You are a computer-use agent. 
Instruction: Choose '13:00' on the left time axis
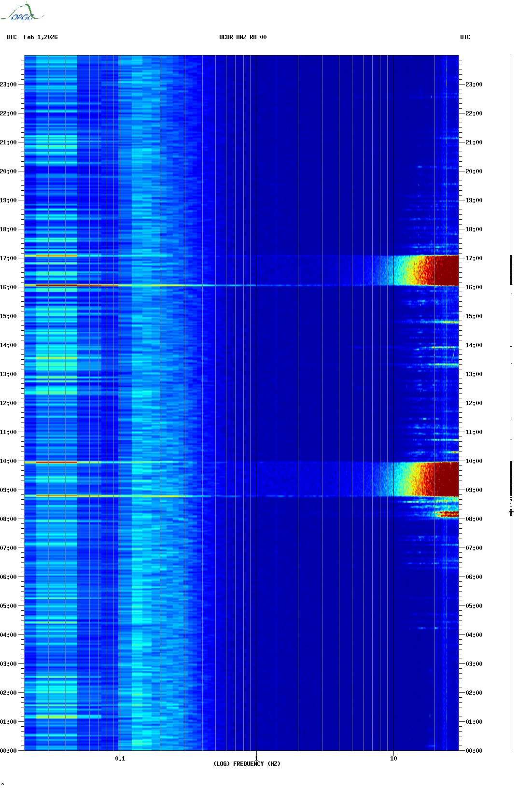pyautogui.click(x=8, y=374)
